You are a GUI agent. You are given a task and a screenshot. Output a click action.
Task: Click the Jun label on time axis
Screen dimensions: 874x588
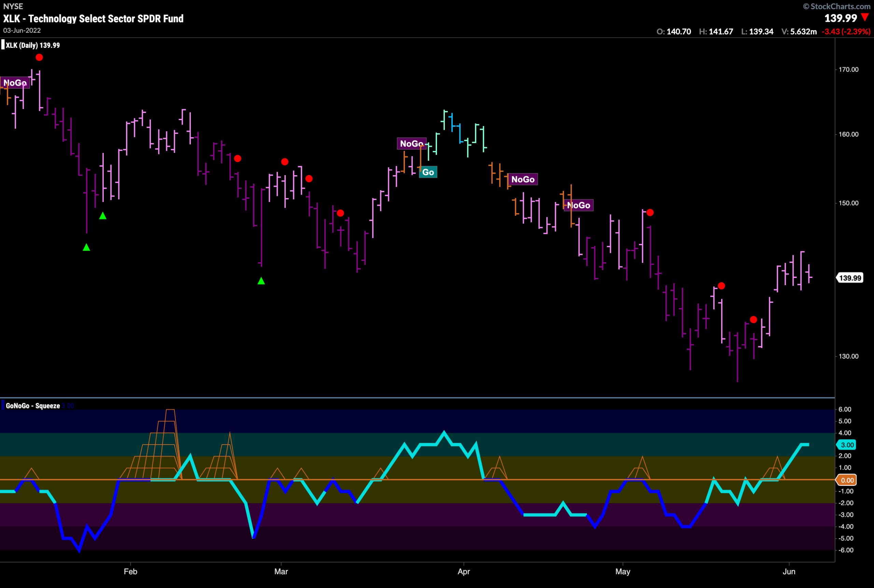[x=789, y=572]
